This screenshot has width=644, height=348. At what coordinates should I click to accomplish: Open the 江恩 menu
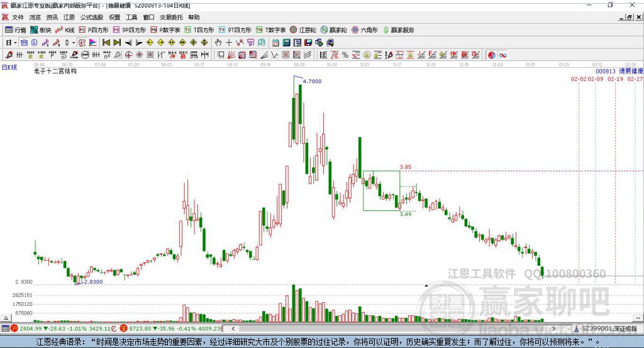pyautogui.click(x=69, y=17)
